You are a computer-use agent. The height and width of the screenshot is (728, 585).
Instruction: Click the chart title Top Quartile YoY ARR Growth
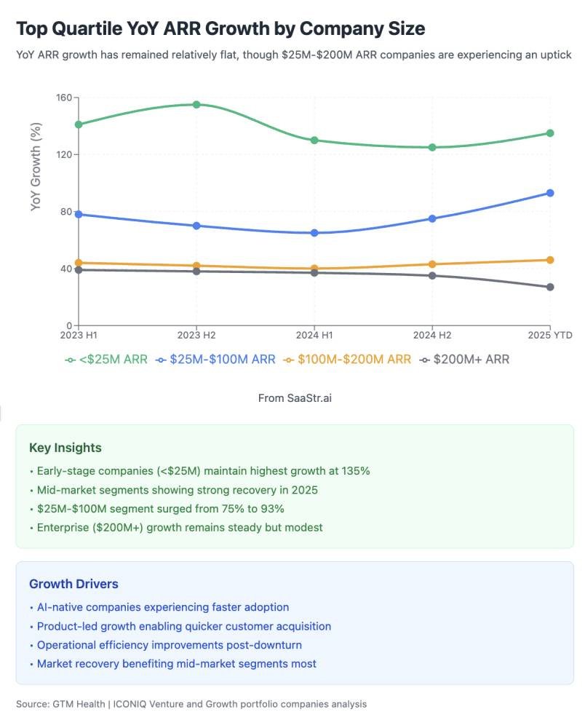click(x=220, y=28)
